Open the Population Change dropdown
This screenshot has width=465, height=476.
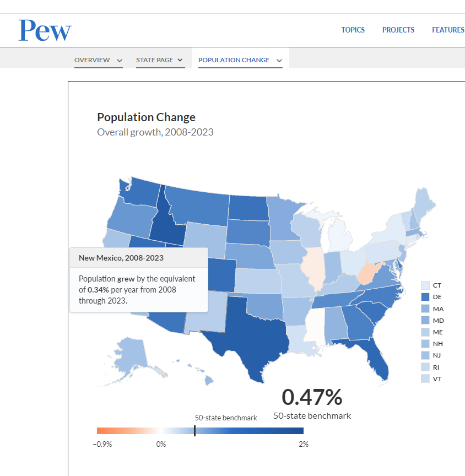[x=240, y=60]
